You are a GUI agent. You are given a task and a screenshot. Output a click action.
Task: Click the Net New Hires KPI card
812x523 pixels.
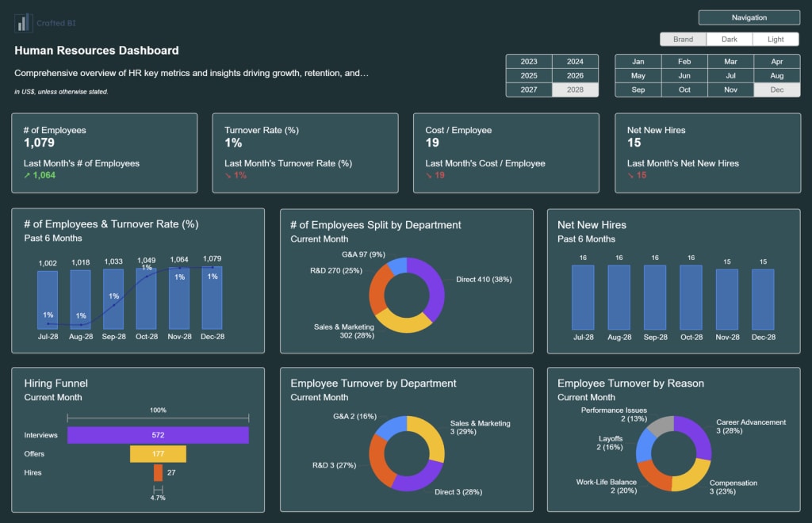707,153
